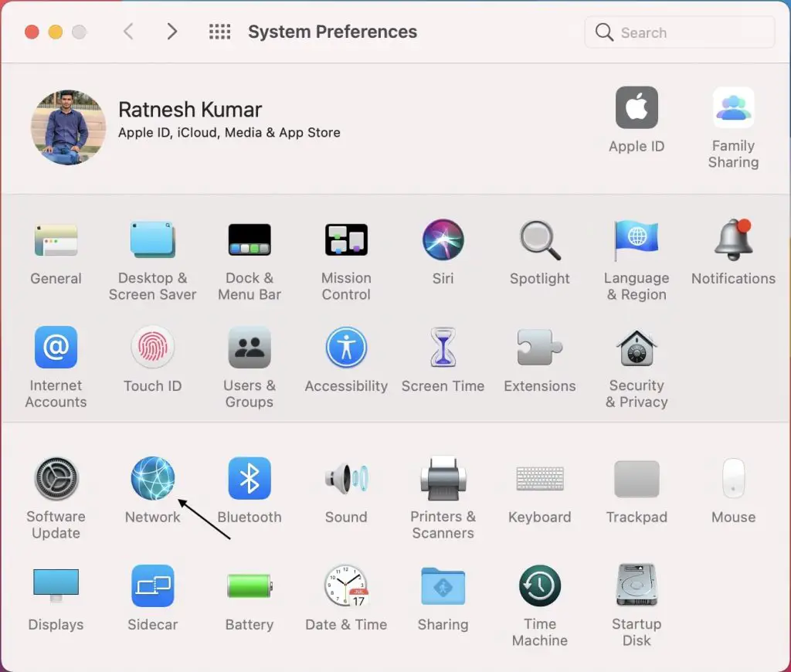This screenshot has height=672, width=791.
Task: Open Keyboard preferences
Action: pos(540,478)
